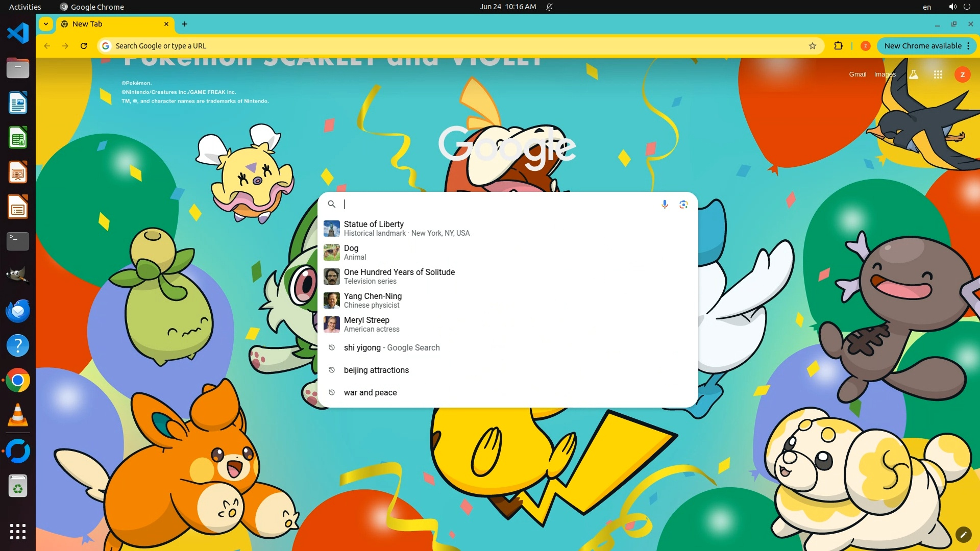Choose the beijing attractions history suggestion

pos(376,370)
